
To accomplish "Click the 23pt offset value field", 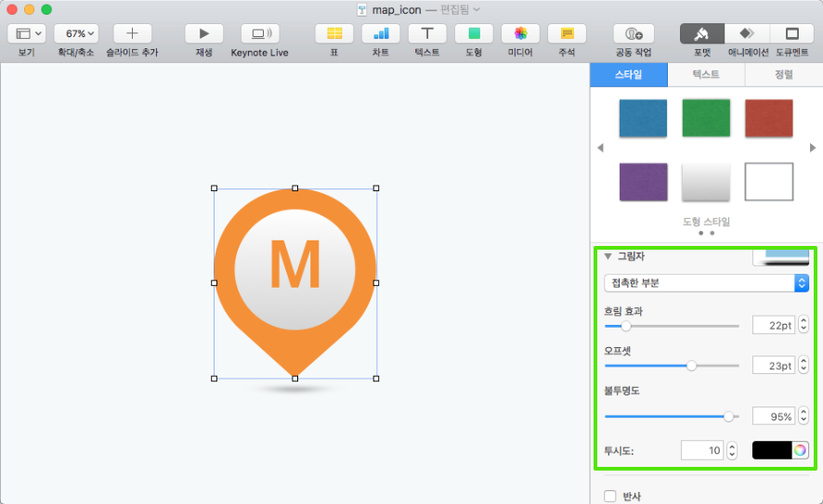I will click(x=774, y=365).
